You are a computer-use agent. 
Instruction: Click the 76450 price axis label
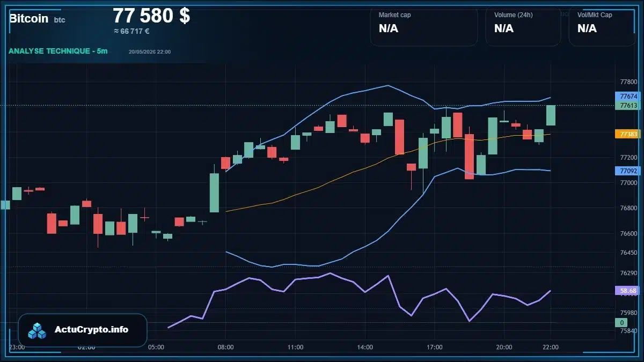click(x=628, y=253)
